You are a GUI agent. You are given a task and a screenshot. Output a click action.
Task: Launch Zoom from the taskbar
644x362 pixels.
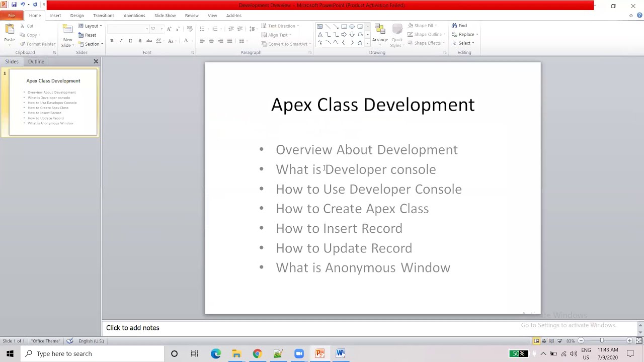tap(299, 353)
